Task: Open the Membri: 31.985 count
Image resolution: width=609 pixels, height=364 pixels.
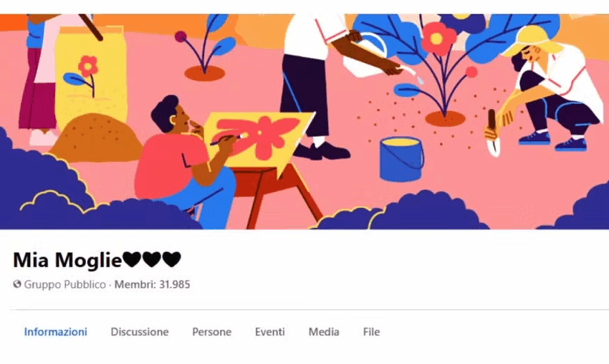Action: click(152, 284)
